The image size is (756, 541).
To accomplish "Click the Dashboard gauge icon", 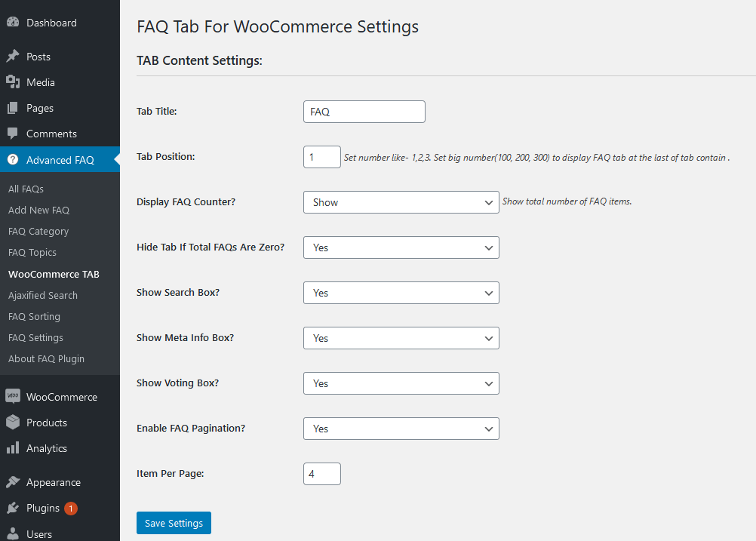I will point(13,22).
